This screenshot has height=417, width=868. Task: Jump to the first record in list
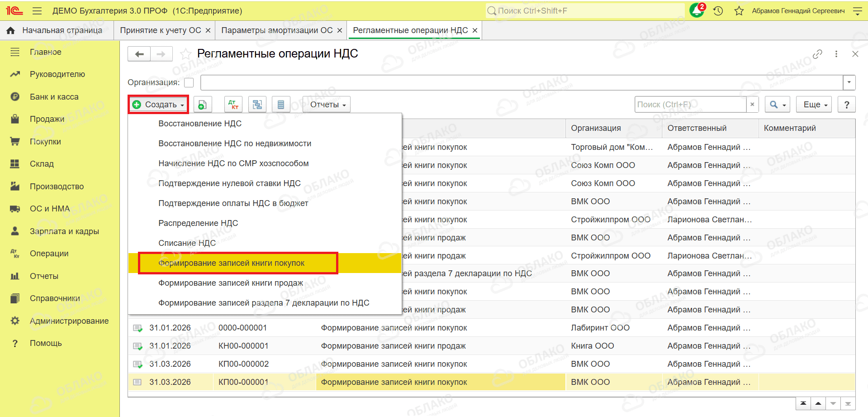[x=803, y=403]
